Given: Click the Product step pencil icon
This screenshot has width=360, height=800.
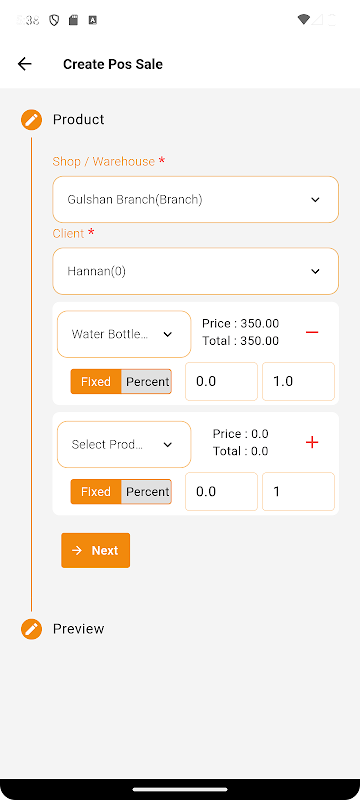Looking at the screenshot, I should click(x=31, y=120).
